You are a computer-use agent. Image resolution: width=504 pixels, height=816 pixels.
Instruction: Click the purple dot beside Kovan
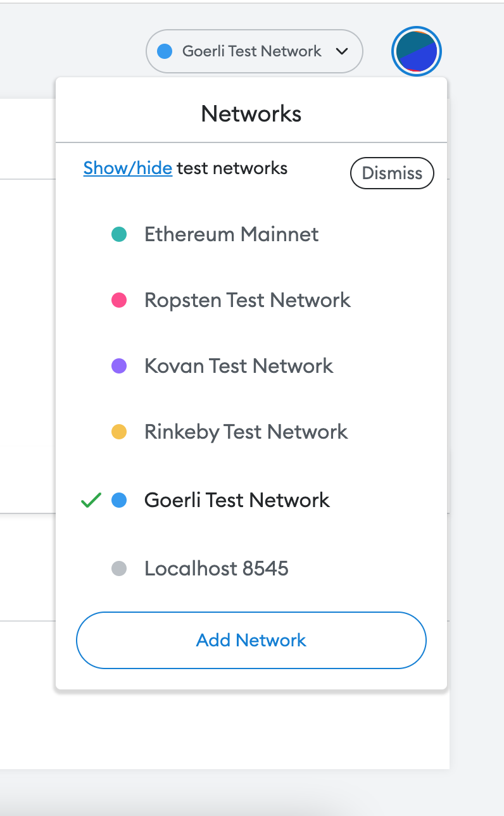pos(119,366)
